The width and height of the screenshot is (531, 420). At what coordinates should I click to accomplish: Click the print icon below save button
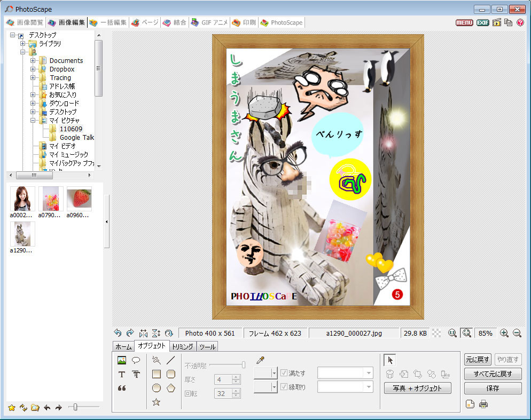tap(483, 404)
